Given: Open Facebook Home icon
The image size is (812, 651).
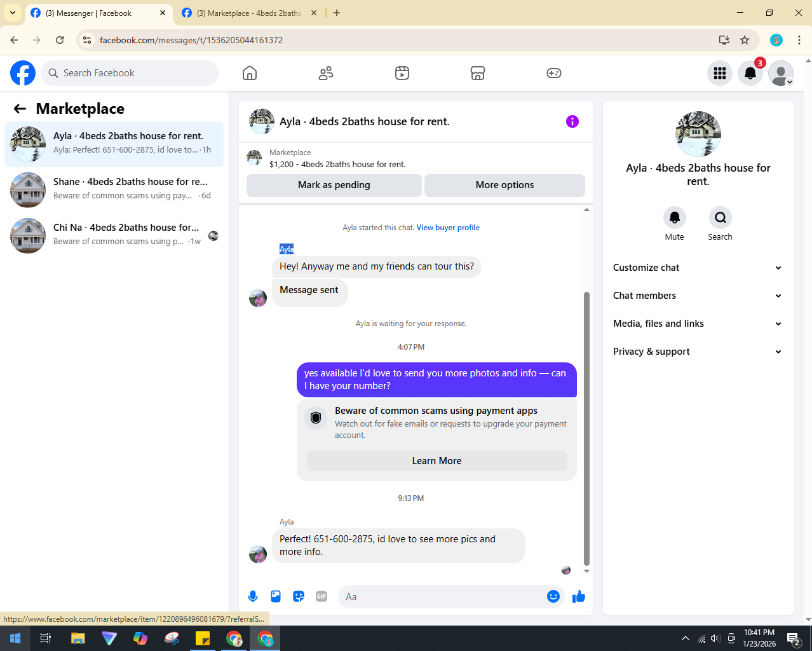Looking at the screenshot, I should tap(250, 73).
